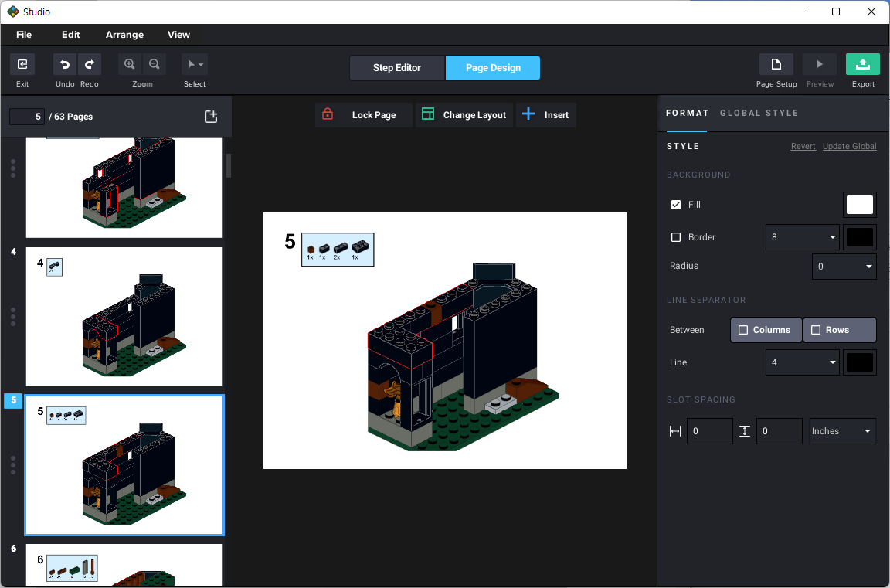Open Page Setup
890x588 pixels.
point(776,64)
